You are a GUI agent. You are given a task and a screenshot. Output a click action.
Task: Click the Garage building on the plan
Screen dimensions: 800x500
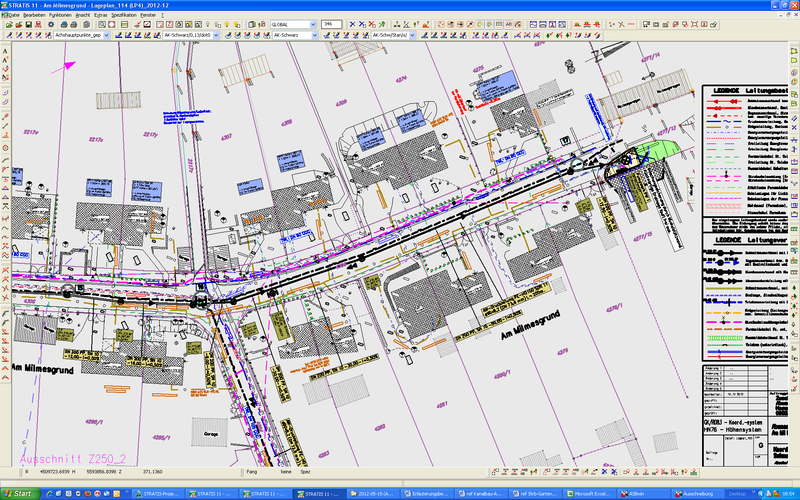(210, 433)
